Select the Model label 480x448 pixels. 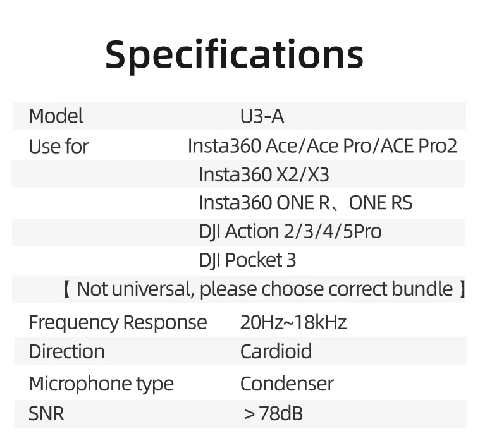56,116
